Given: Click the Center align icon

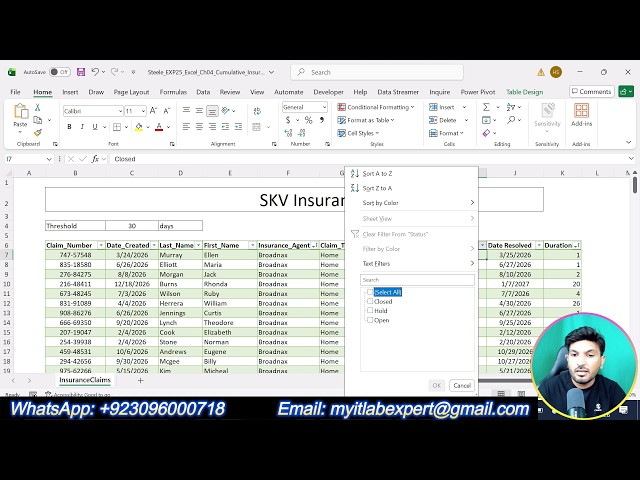Looking at the screenshot, I should coord(199,127).
